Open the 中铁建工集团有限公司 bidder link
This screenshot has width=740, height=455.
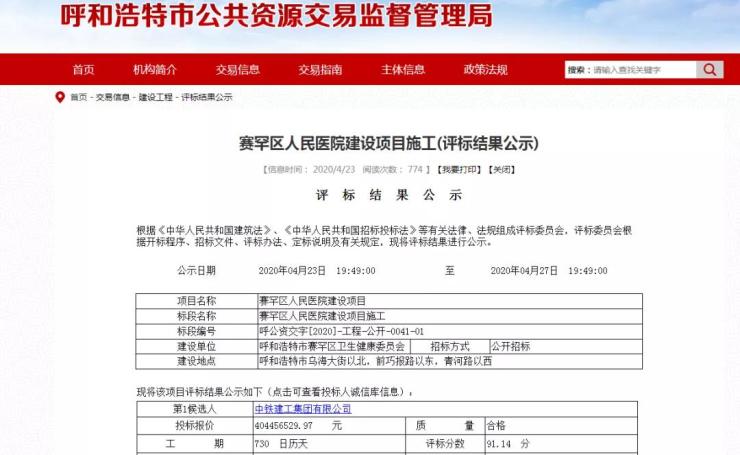click(302, 409)
